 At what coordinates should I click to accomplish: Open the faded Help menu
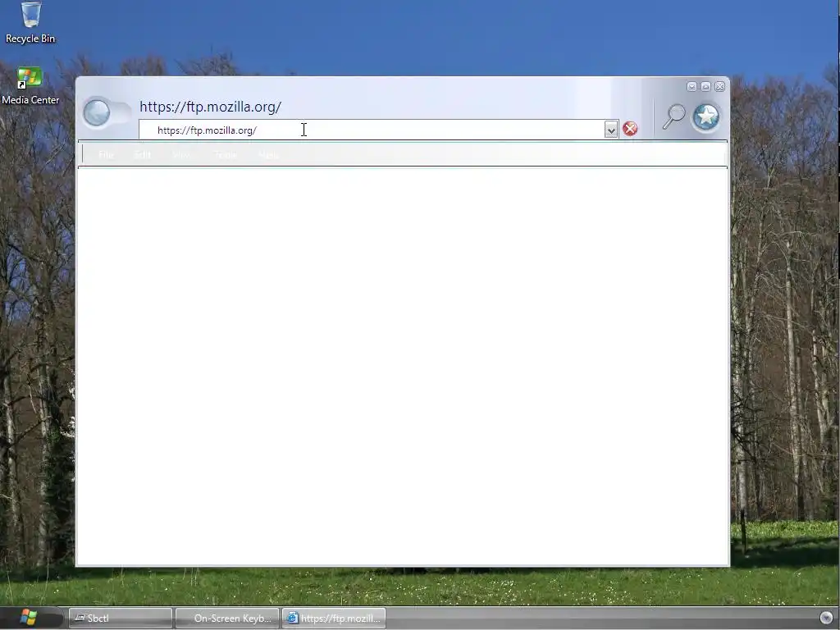[268, 155]
